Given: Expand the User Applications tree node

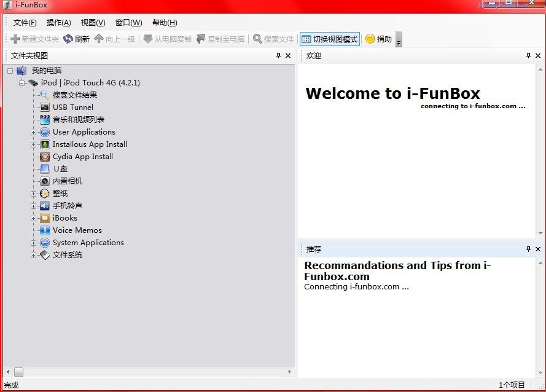Looking at the screenshot, I should [x=34, y=132].
